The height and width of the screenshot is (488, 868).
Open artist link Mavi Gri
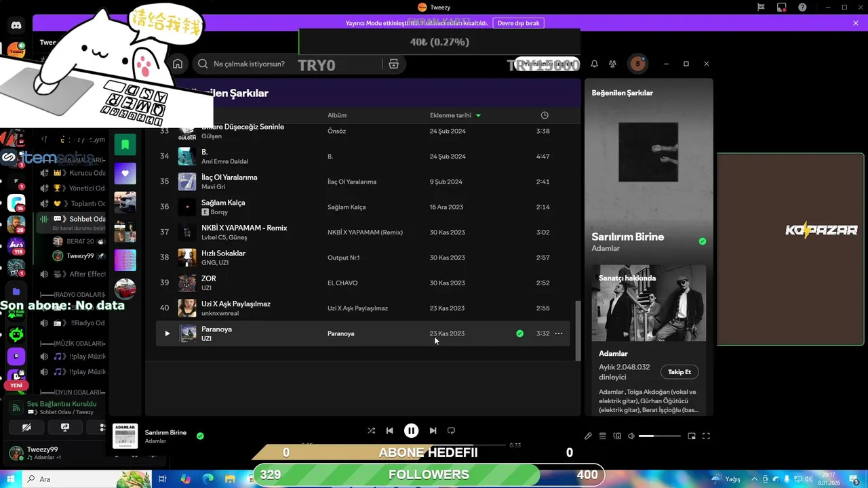(213, 187)
